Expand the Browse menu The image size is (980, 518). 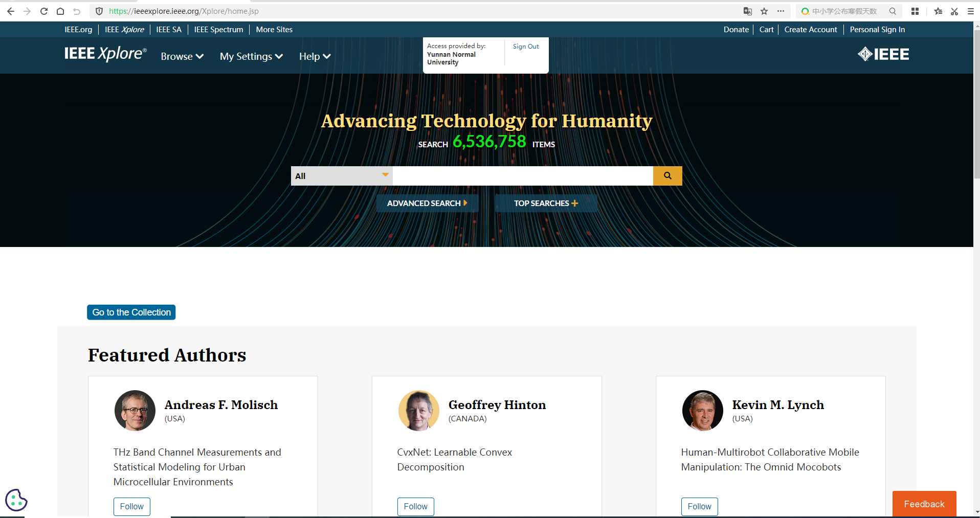tap(182, 56)
